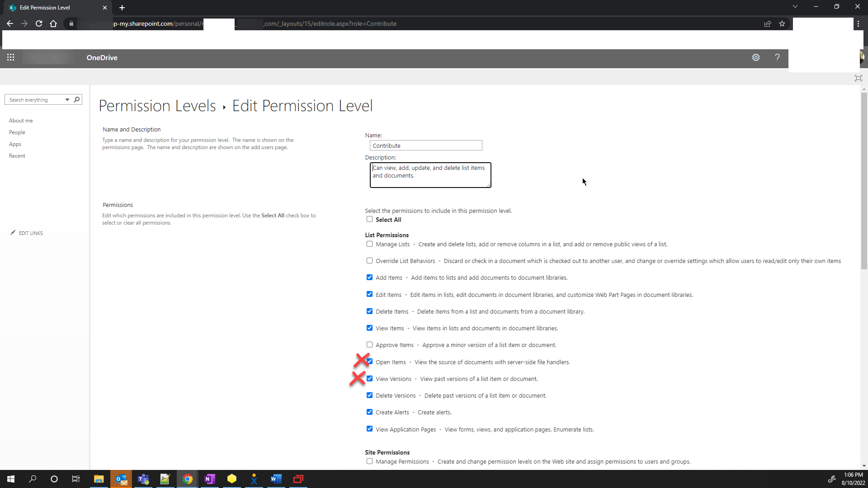Uncheck the Create Alerts permission

coord(369,412)
